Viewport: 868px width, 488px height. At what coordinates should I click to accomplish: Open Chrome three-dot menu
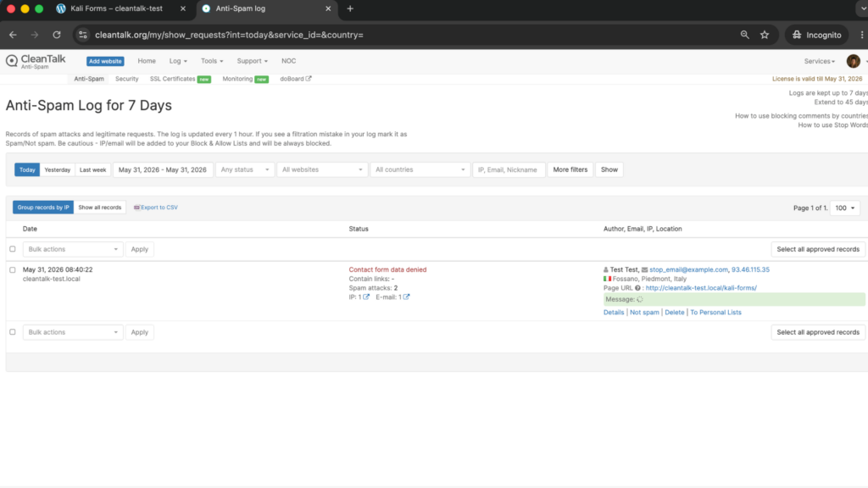point(861,35)
